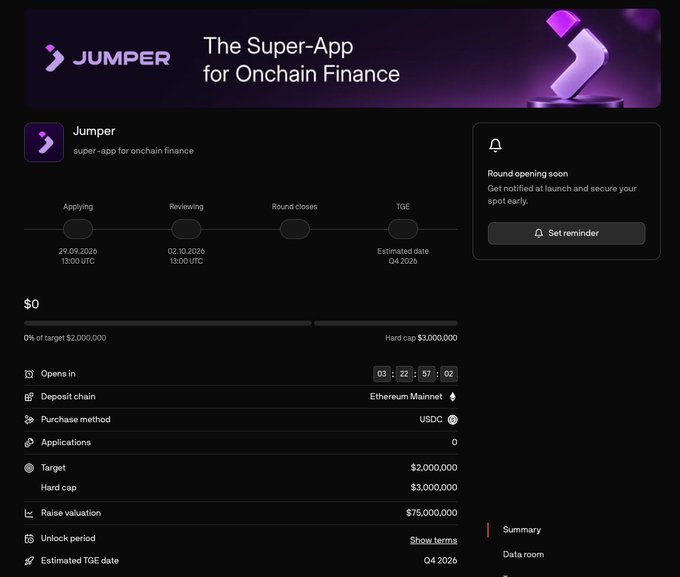Click the hard cap progress bar segment

coord(386,323)
